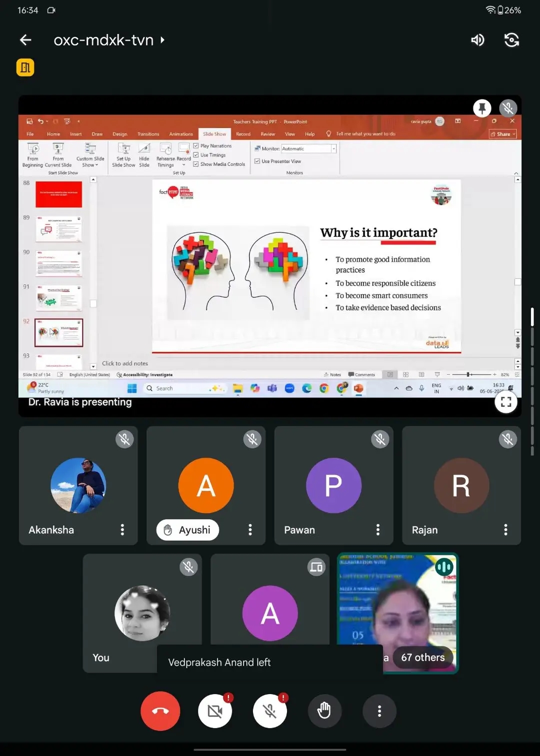
Task: Open the weather widget on taskbar
Action: pyautogui.click(x=46, y=388)
